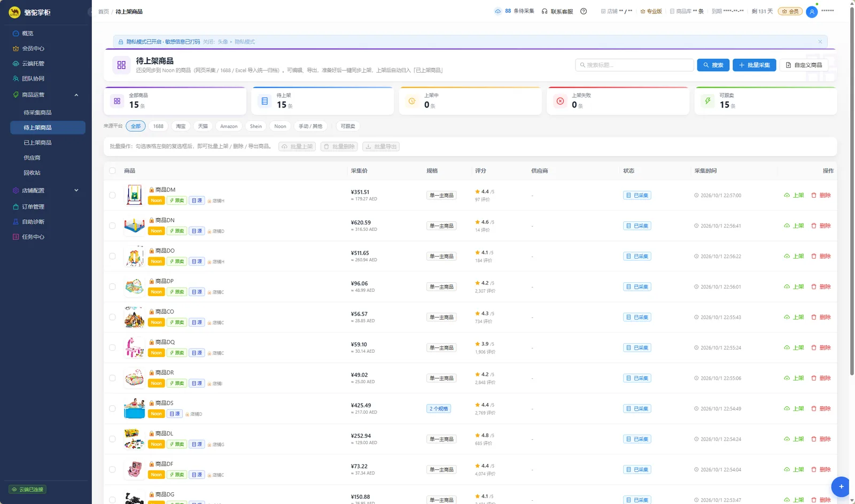This screenshot has width=855, height=504.
Task: Tick the checkbox for 商品DQ
Action: point(112,347)
